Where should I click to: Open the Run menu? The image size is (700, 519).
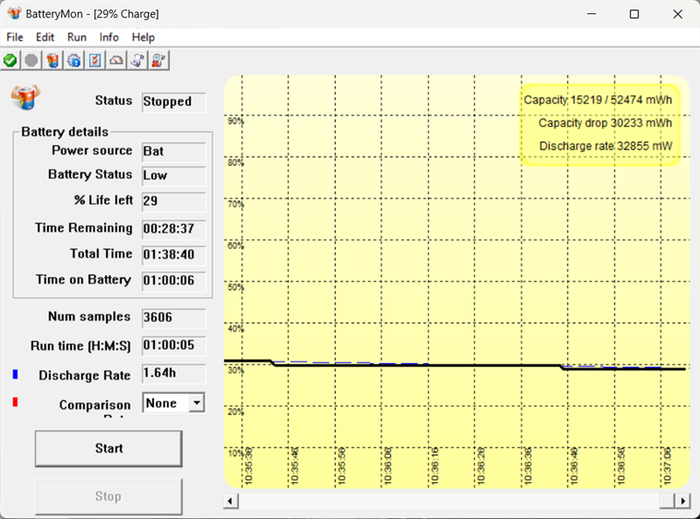coord(77,37)
